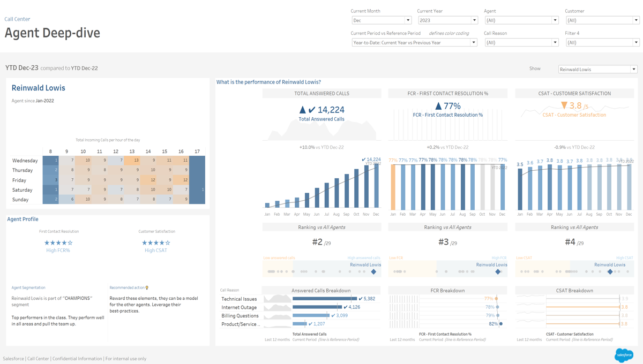The height and width of the screenshot is (364, 643).
Task: Click the Salesforce cloud logo
Action: [624, 354]
